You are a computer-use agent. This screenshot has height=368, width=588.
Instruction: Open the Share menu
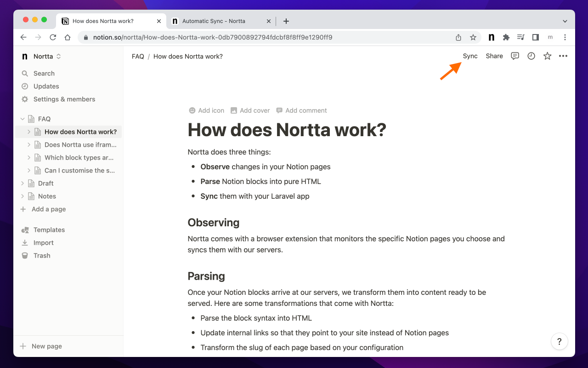[494, 56]
